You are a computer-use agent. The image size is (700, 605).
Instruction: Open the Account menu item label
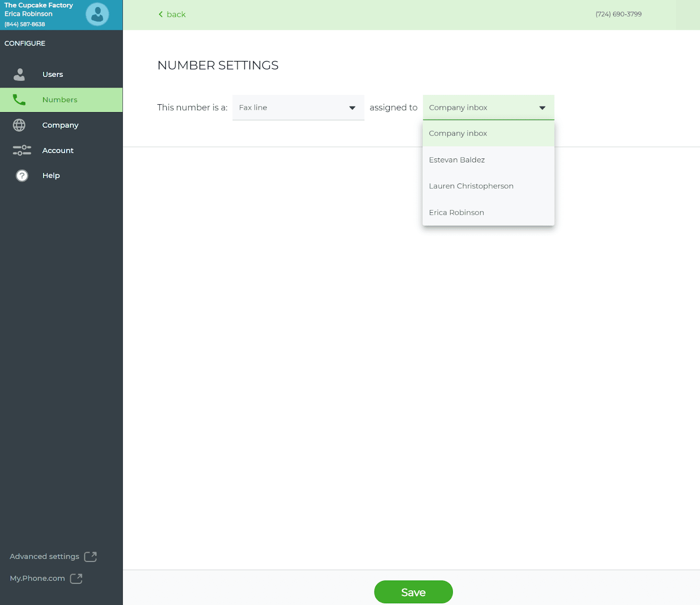pos(58,150)
